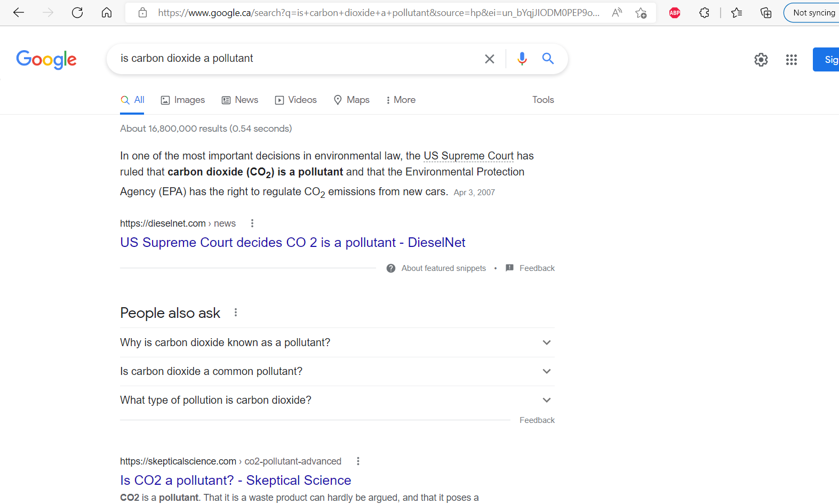Activate the Read aloud icon in address bar
Image resolution: width=839 pixels, height=504 pixels.
pos(617,12)
